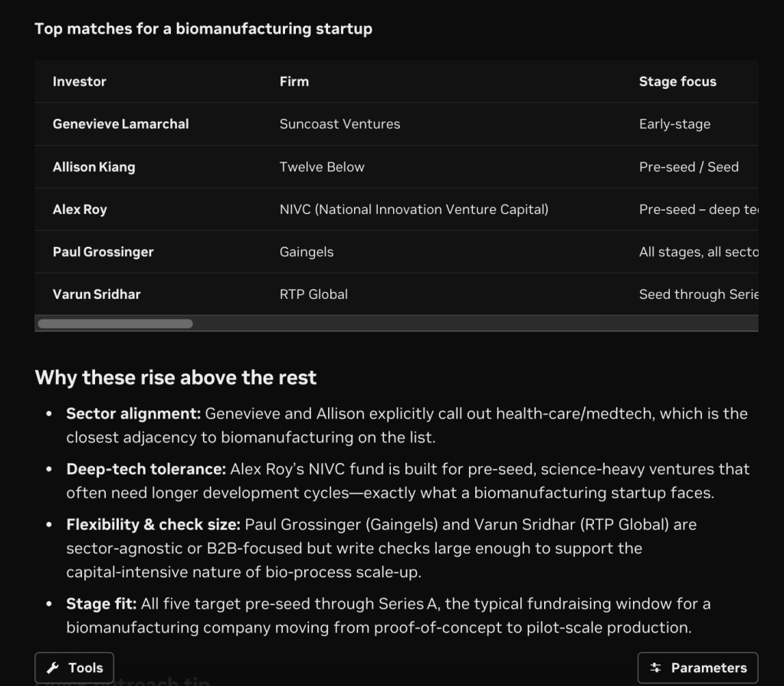This screenshot has height=686, width=784.
Task: Click the Gaingels firm cell
Action: (307, 251)
